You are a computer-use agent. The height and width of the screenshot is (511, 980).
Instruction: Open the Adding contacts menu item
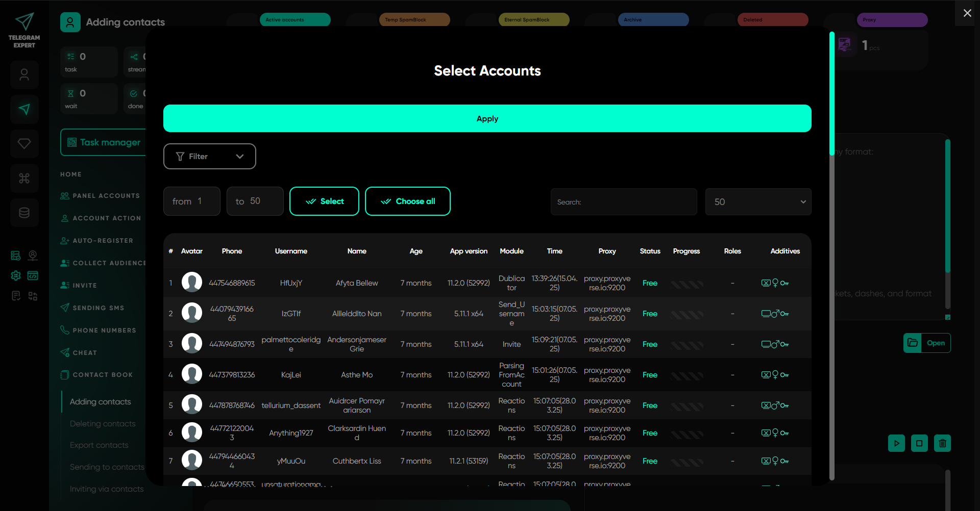pyautogui.click(x=100, y=402)
